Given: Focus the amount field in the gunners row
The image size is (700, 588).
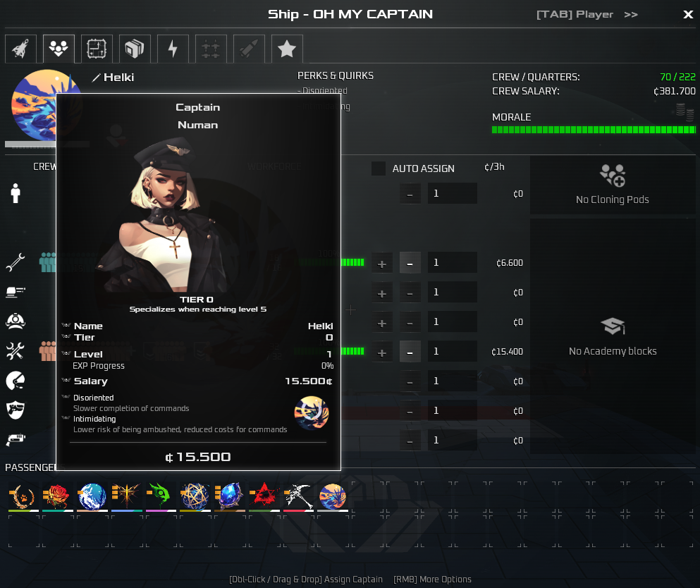Looking at the screenshot, I should pyautogui.click(x=453, y=292).
